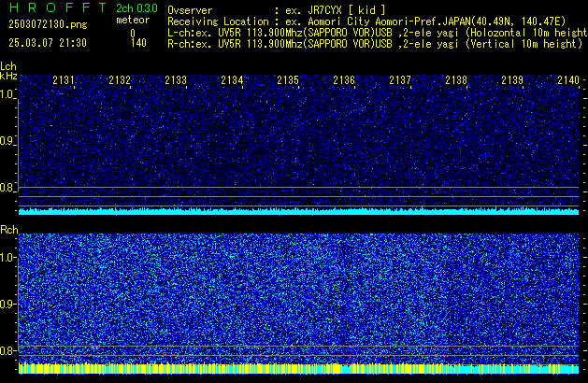Select the 2131 time marker
The width and height of the screenshot is (588, 383).
64,79
